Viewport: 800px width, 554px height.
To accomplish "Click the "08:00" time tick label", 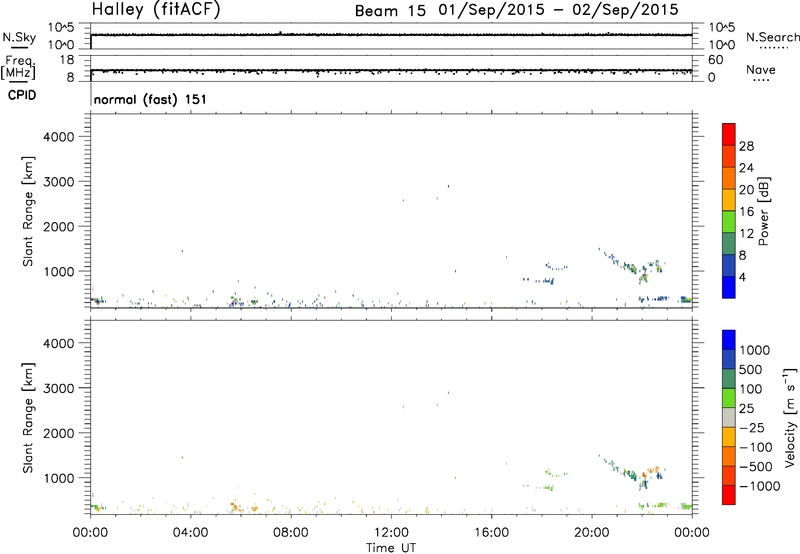I will (291, 533).
